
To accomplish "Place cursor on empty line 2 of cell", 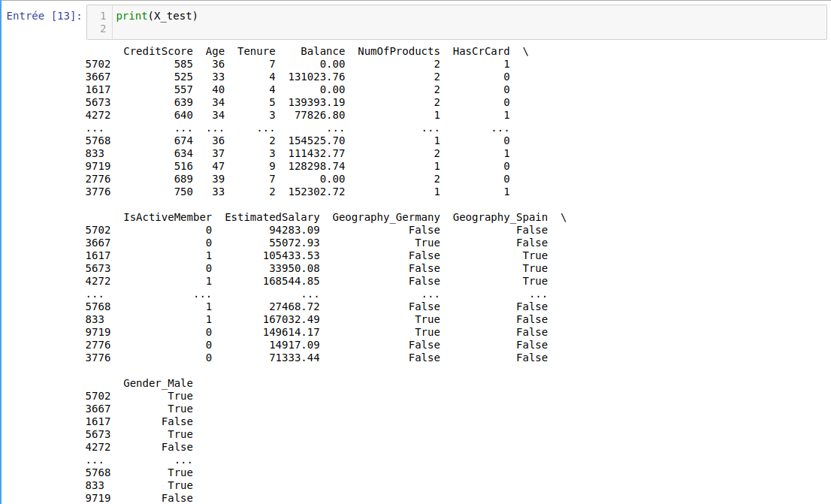I will (301, 29).
